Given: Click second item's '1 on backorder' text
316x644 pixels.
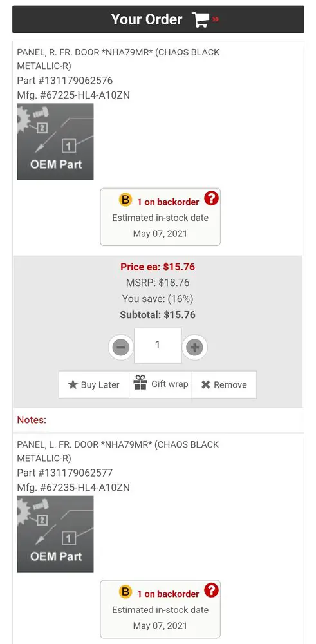Looking at the screenshot, I should pos(168,594).
